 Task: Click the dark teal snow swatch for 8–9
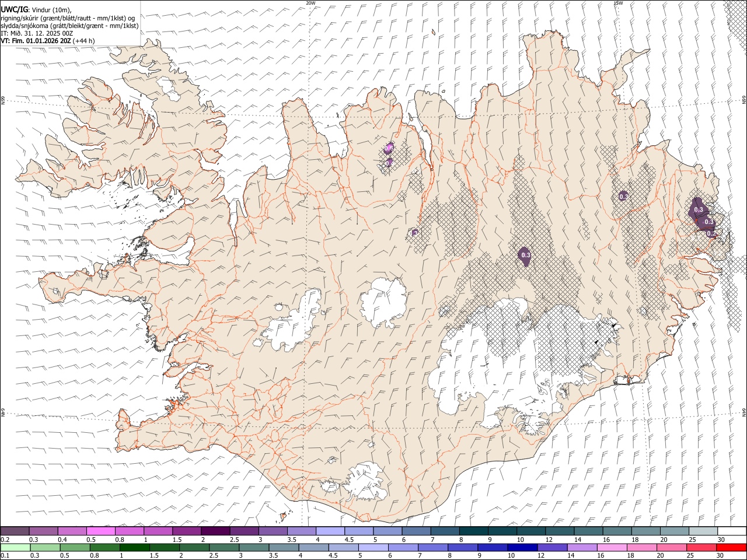point(473,531)
